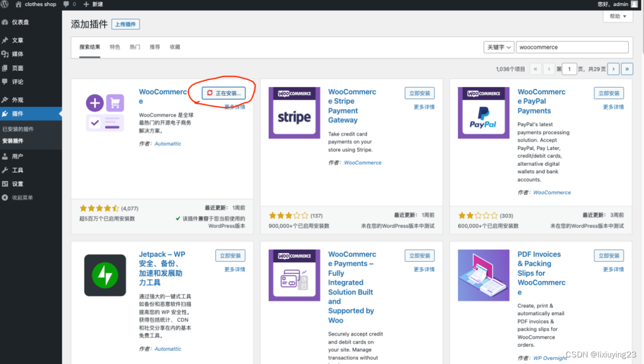644x364 pixels.
Task: Click the WordPress logo in the admin bar
Action: pyautogui.click(x=5, y=5)
